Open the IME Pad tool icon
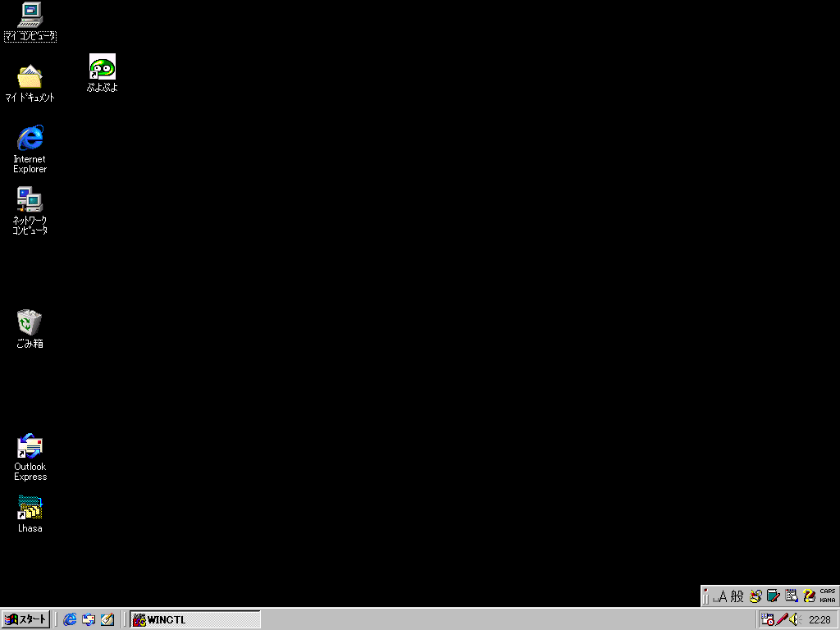Image resolution: width=840 pixels, height=630 pixels. 756,596
